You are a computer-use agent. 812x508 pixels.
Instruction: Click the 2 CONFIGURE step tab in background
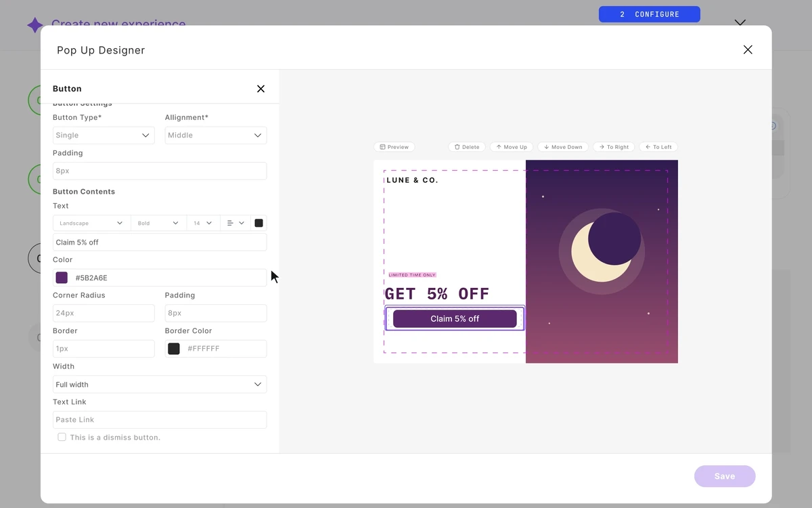[x=650, y=14]
